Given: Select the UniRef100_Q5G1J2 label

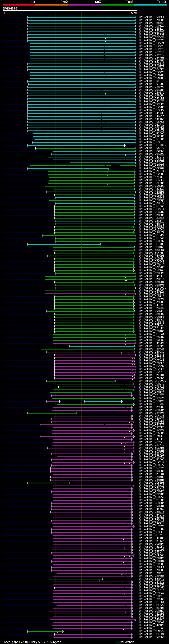Looking at the screenshot, I should click(152, 64).
